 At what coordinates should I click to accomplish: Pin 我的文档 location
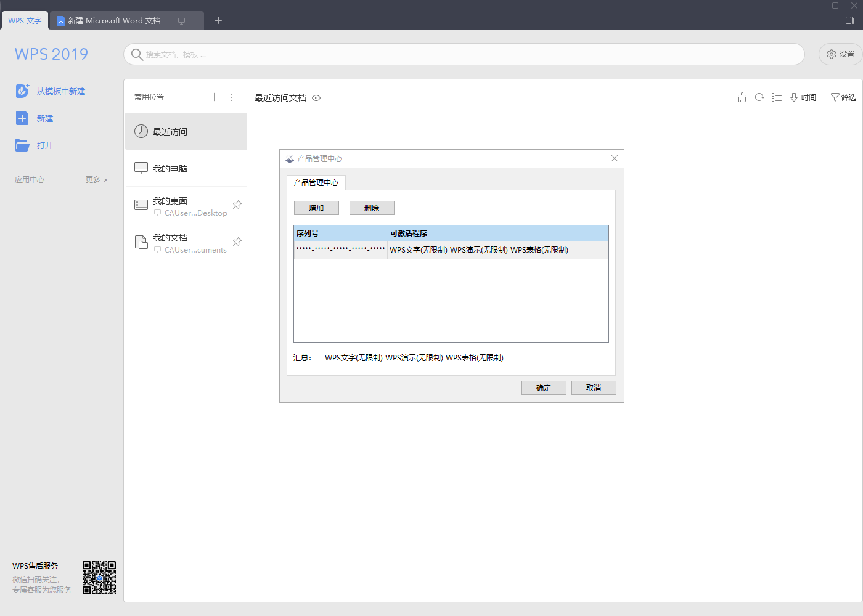237,241
